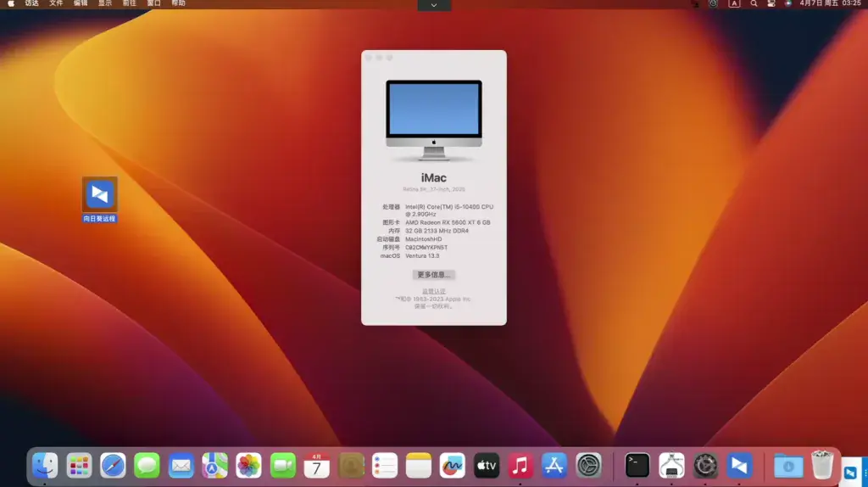Open the Mail app in Dock

coord(181,466)
